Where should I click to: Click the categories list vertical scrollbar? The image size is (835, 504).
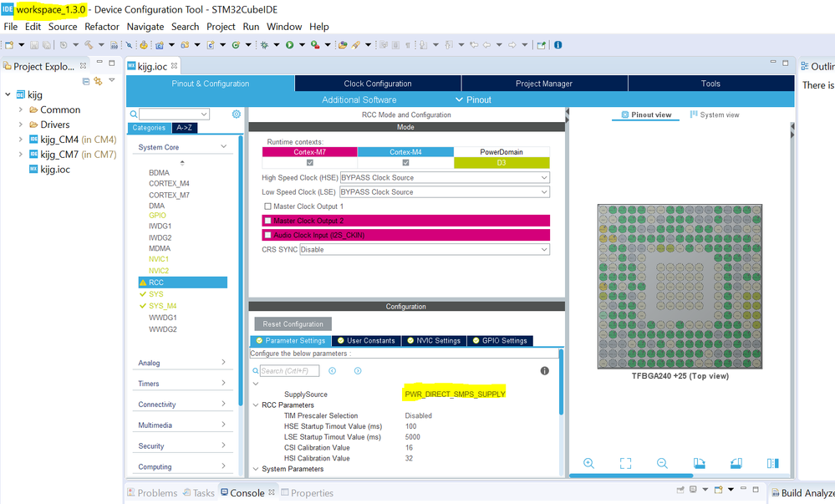241,272
